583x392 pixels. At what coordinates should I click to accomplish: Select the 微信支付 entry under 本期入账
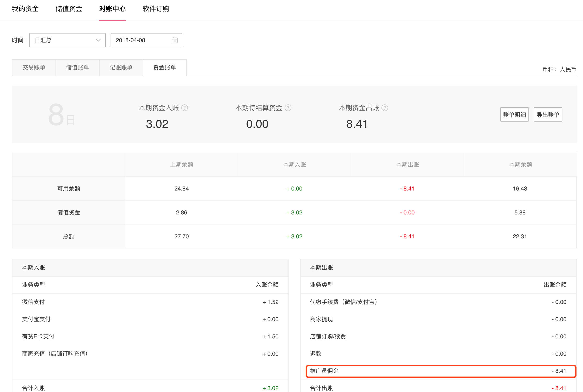[x=34, y=302]
